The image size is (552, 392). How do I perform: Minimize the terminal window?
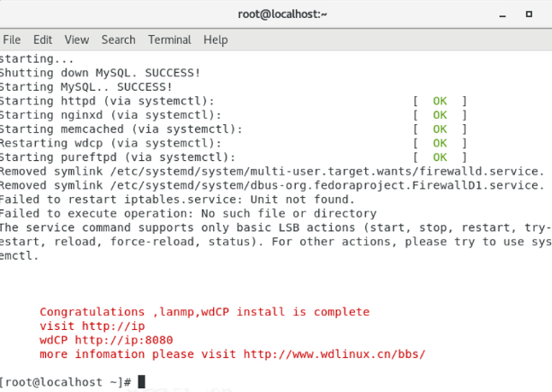(x=503, y=14)
